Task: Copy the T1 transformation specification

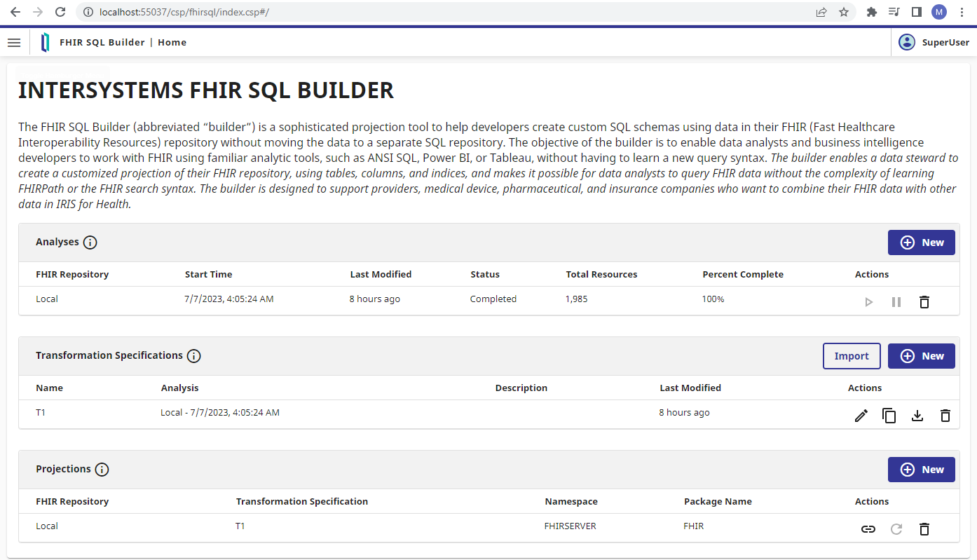Action: (889, 416)
